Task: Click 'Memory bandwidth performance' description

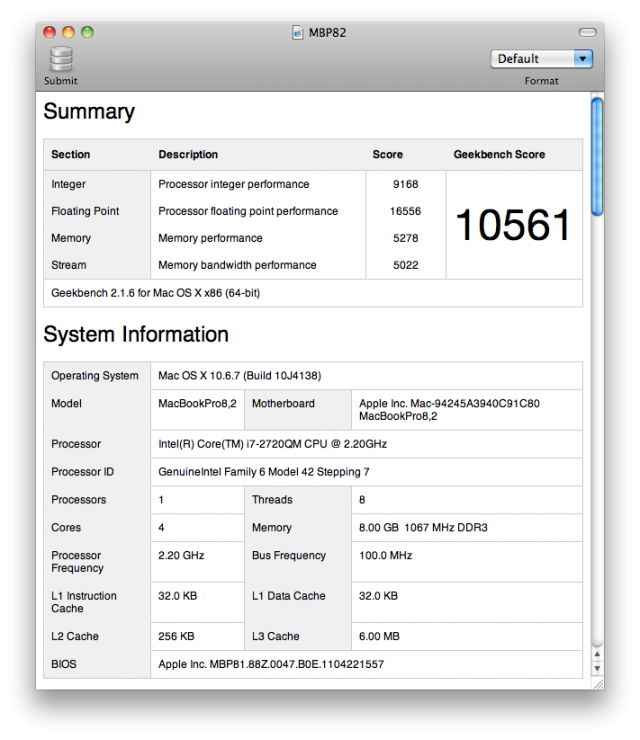Action: 237,265
